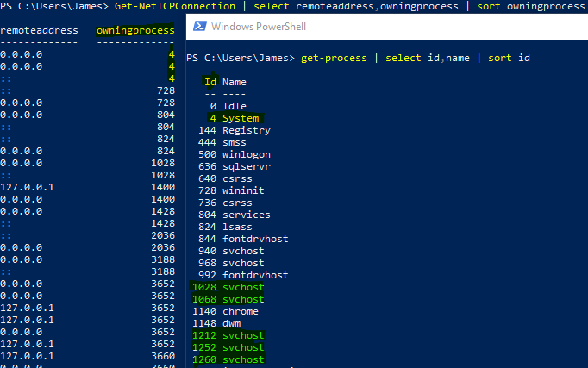Click owning process 3188 beside 0.0.0.0
This screenshot has width=588, height=368.
click(163, 259)
